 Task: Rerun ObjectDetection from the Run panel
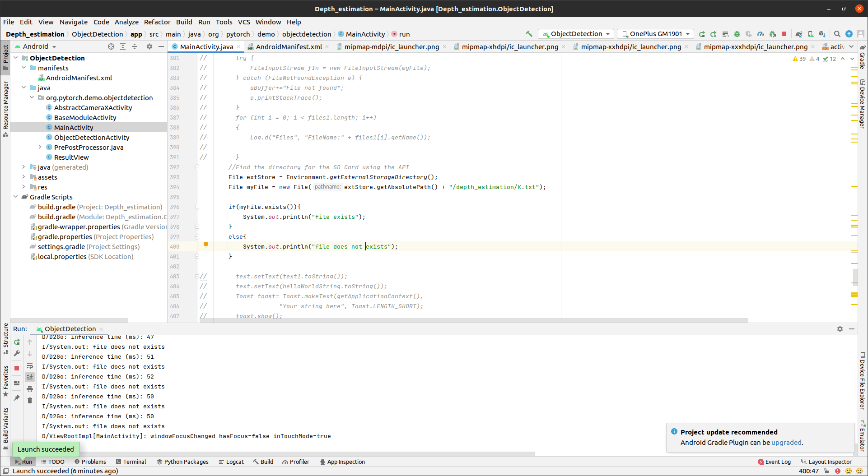pos(17,342)
